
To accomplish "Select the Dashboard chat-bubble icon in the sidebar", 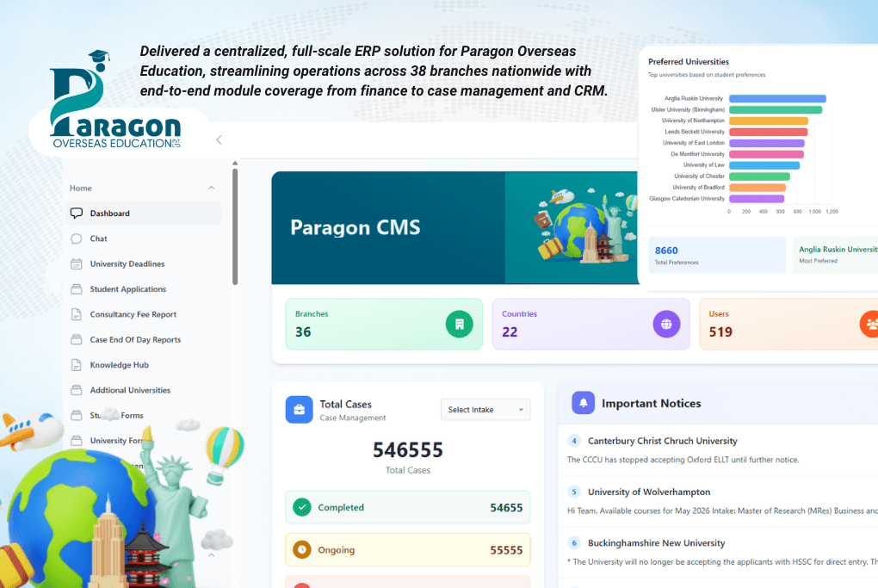I will [x=77, y=213].
